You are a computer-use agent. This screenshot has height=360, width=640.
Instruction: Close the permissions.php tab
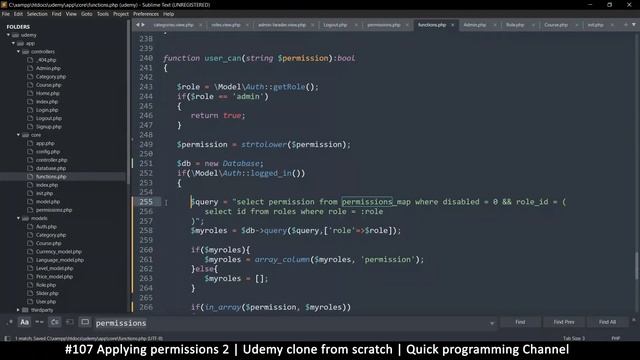407,25
